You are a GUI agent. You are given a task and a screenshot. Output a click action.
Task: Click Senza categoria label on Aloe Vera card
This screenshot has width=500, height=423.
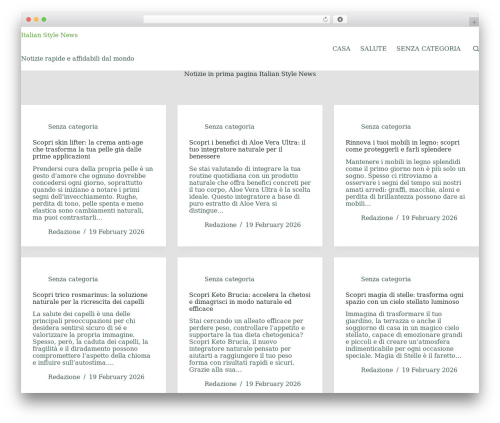click(x=229, y=127)
